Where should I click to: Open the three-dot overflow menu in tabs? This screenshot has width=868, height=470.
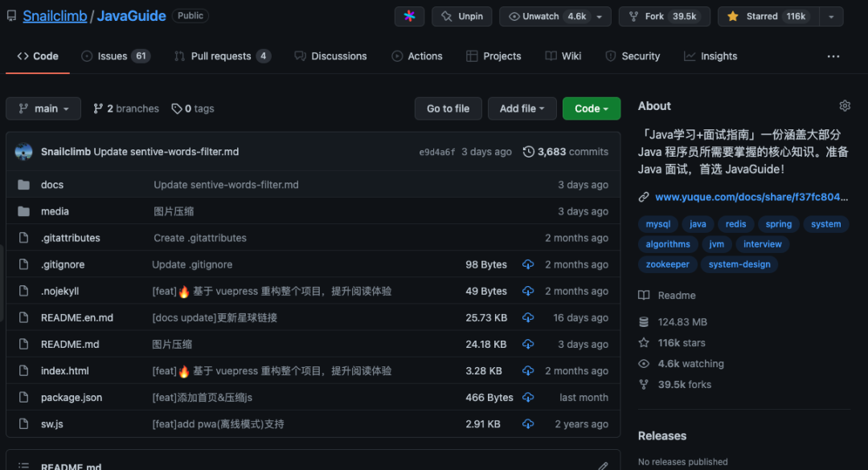pos(833,56)
